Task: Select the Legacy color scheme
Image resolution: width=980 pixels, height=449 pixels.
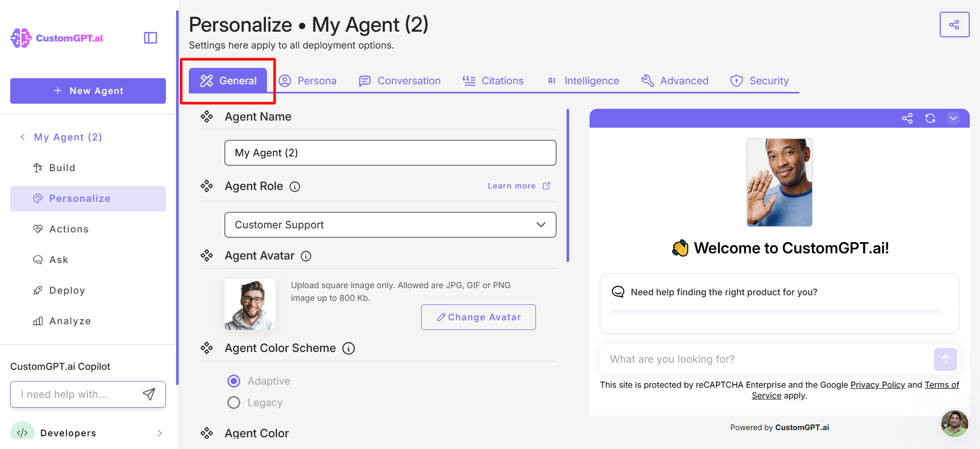Action: pyautogui.click(x=234, y=403)
